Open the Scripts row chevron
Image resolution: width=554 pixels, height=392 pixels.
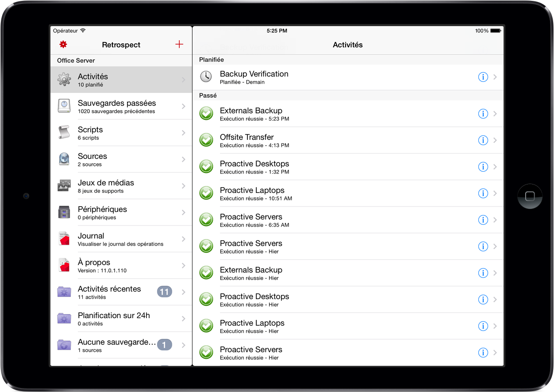pos(184,133)
